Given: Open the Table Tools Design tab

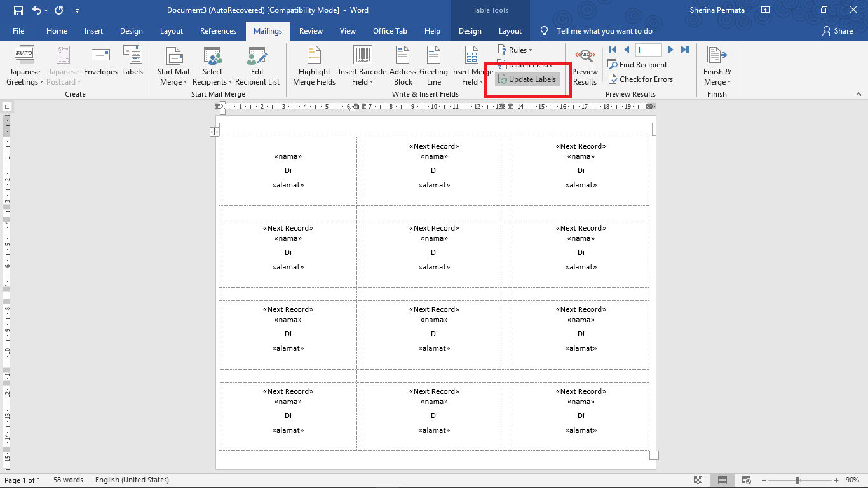Looking at the screenshot, I should [x=470, y=30].
